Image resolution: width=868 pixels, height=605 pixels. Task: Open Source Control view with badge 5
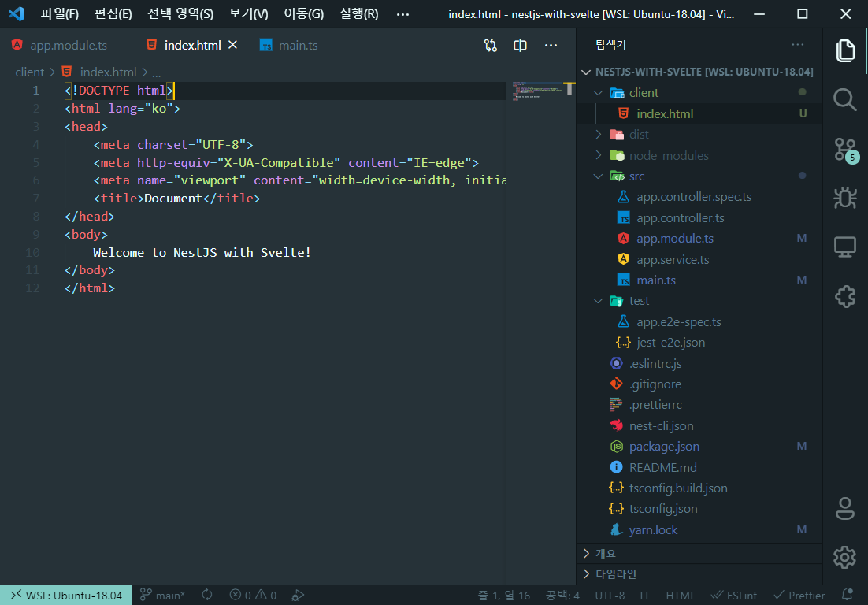847,150
